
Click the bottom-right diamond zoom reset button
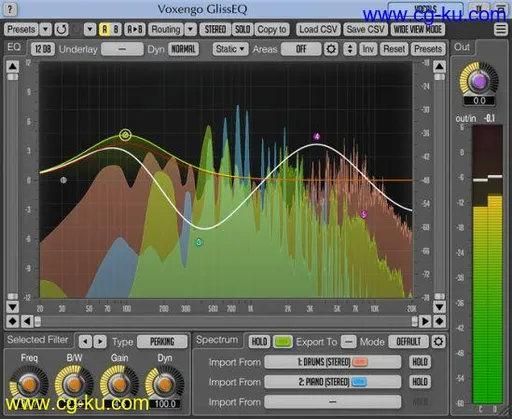coord(439,321)
